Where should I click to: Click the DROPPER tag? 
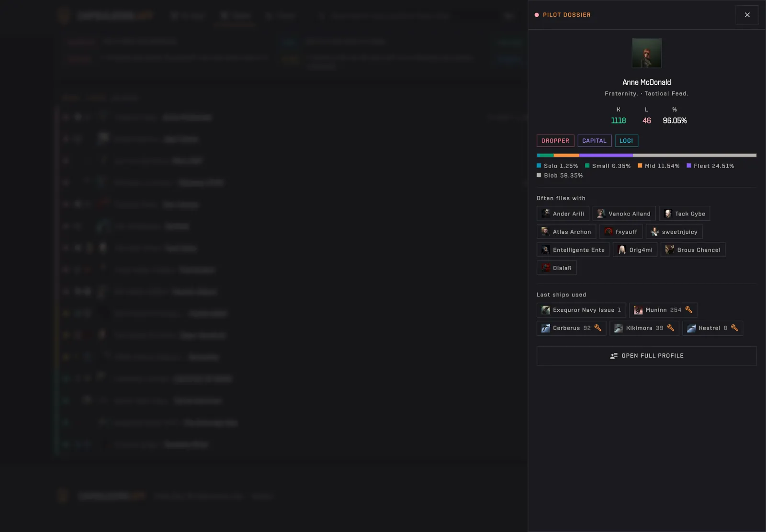555,141
